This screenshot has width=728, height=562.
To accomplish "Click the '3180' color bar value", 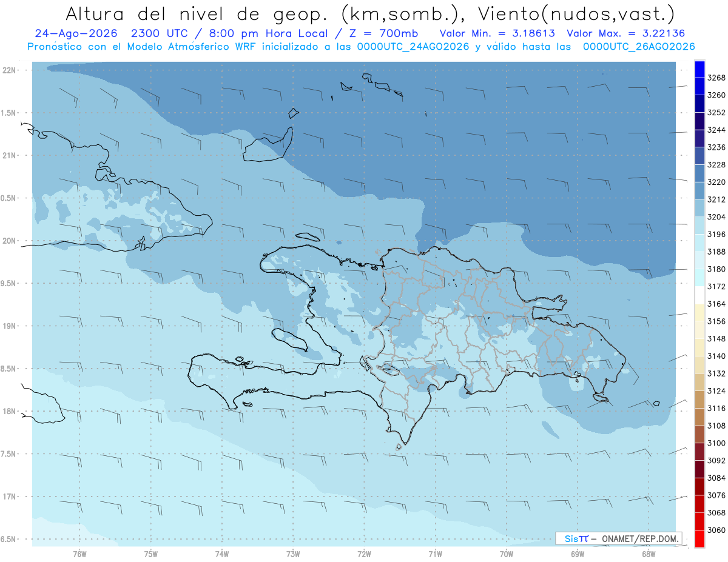I will 716,269.
